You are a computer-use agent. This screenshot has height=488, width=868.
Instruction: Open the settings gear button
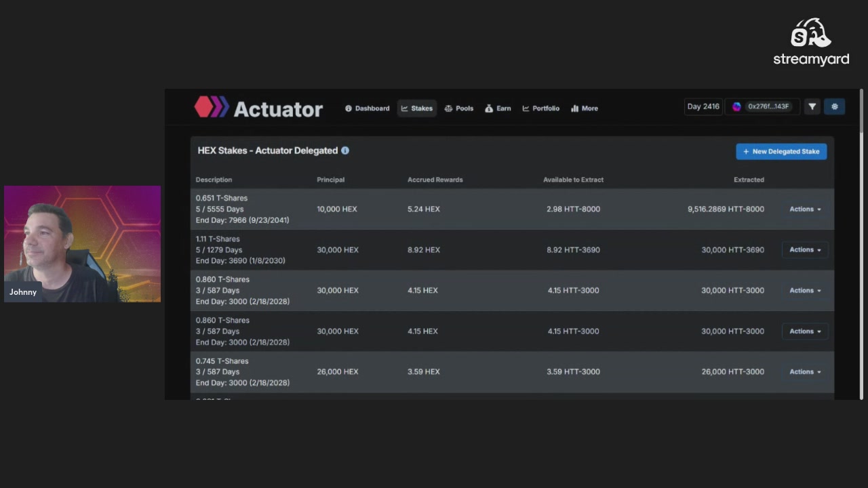(x=834, y=106)
